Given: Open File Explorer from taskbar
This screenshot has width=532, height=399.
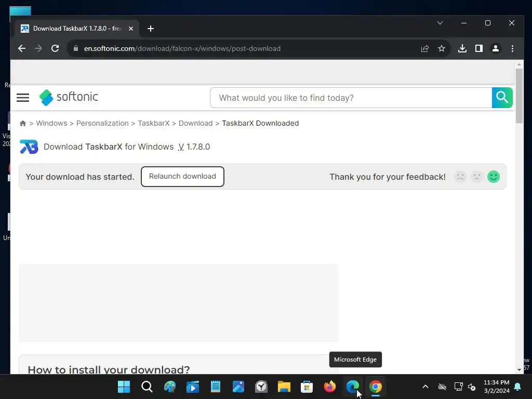Looking at the screenshot, I should [x=284, y=387].
